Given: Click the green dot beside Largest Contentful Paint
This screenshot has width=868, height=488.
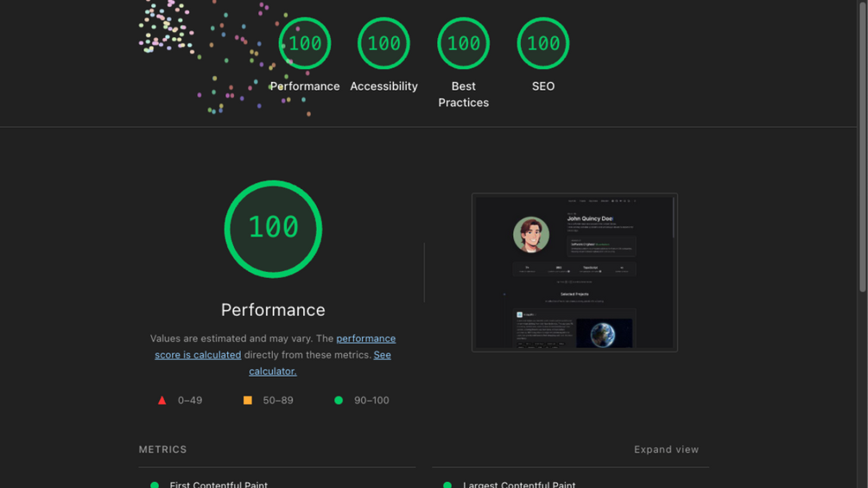Looking at the screenshot, I should coord(447,485).
